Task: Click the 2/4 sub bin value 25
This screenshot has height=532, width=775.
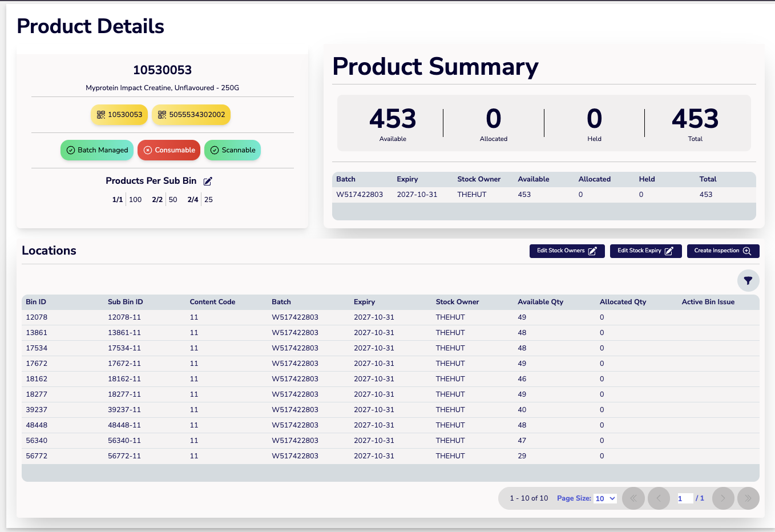Action: point(208,200)
